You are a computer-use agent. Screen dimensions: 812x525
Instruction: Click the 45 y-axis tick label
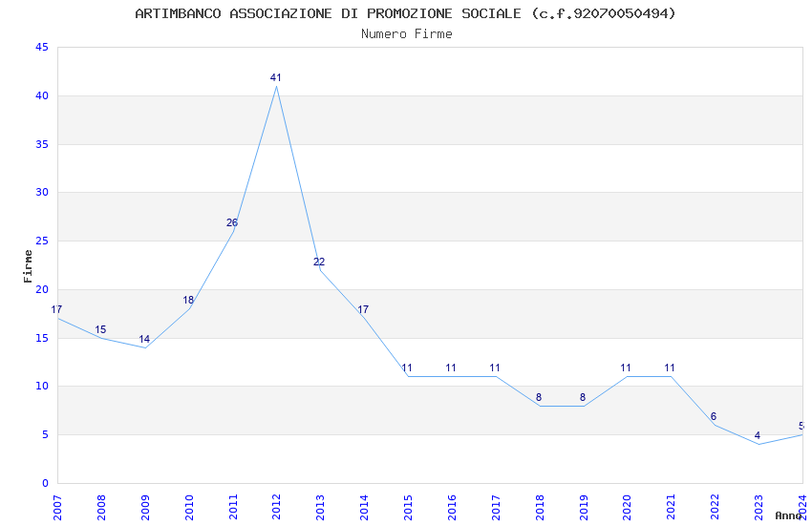click(x=42, y=47)
